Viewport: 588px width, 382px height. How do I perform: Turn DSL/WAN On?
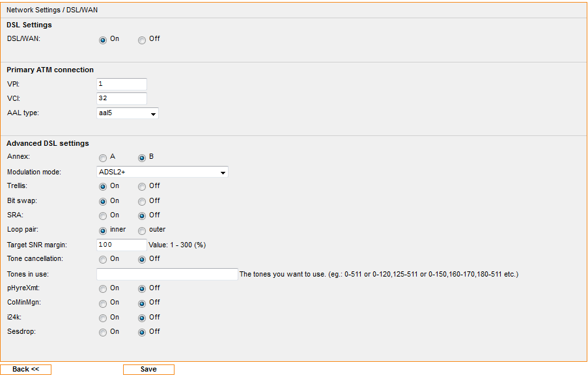tap(103, 40)
